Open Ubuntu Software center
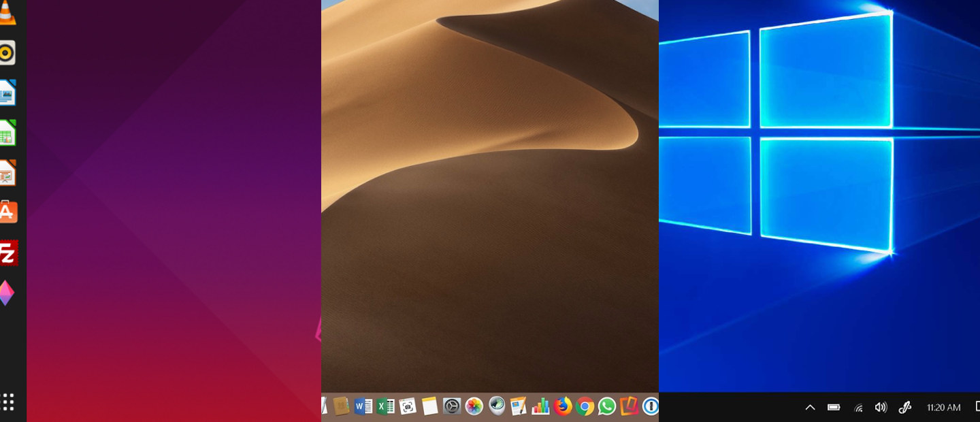The width and height of the screenshot is (980, 422). 8,211
